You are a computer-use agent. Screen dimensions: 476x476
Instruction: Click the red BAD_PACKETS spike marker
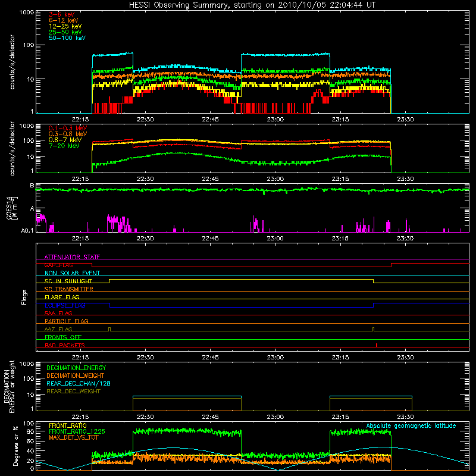[377, 345]
